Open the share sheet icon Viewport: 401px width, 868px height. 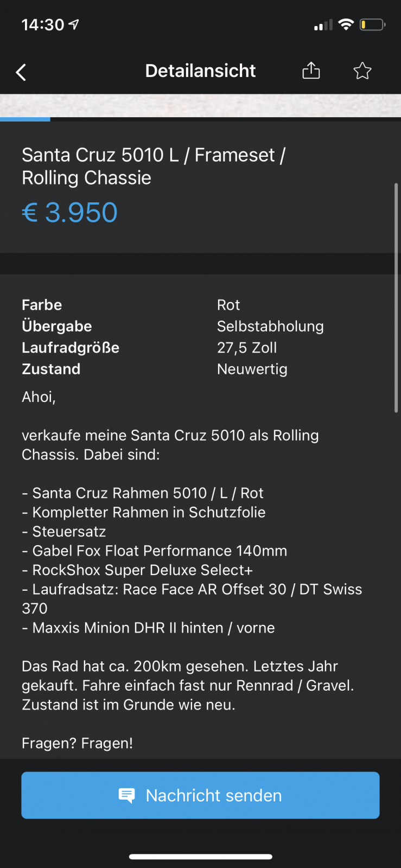[x=311, y=71]
